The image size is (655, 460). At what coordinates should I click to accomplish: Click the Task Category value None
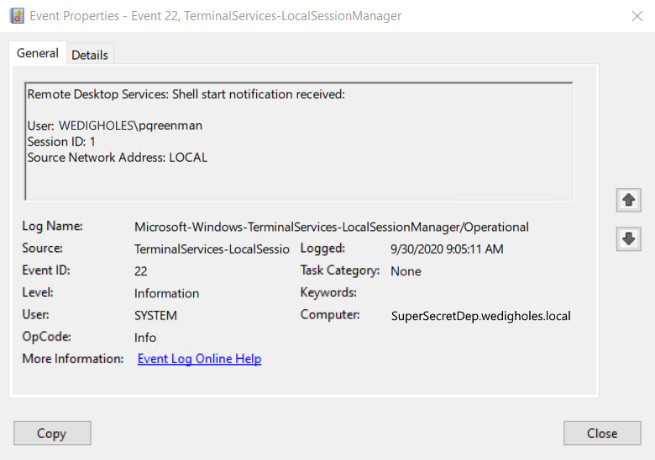click(x=406, y=271)
